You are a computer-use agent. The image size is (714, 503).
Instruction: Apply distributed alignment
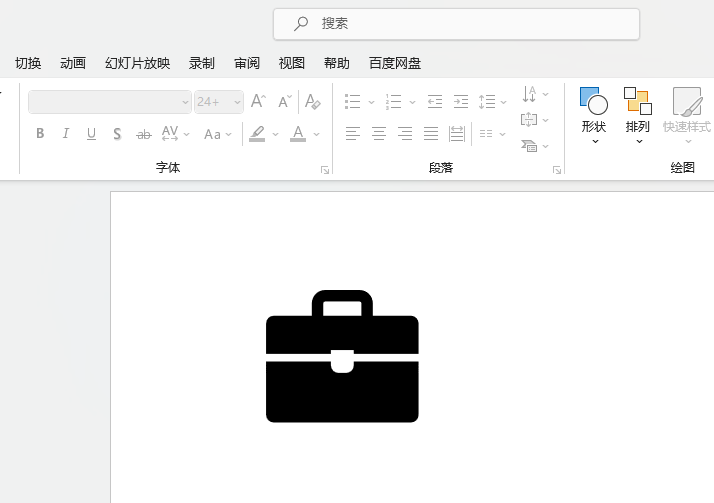coord(457,134)
